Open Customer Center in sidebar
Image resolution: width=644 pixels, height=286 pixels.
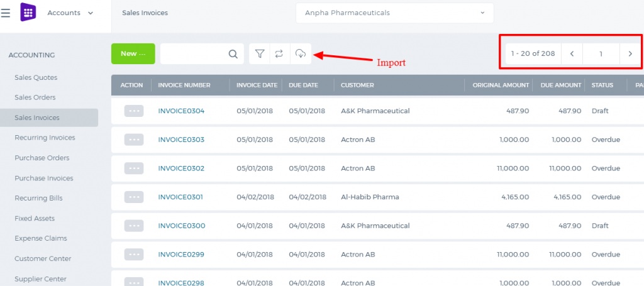(x=43, y=258)
